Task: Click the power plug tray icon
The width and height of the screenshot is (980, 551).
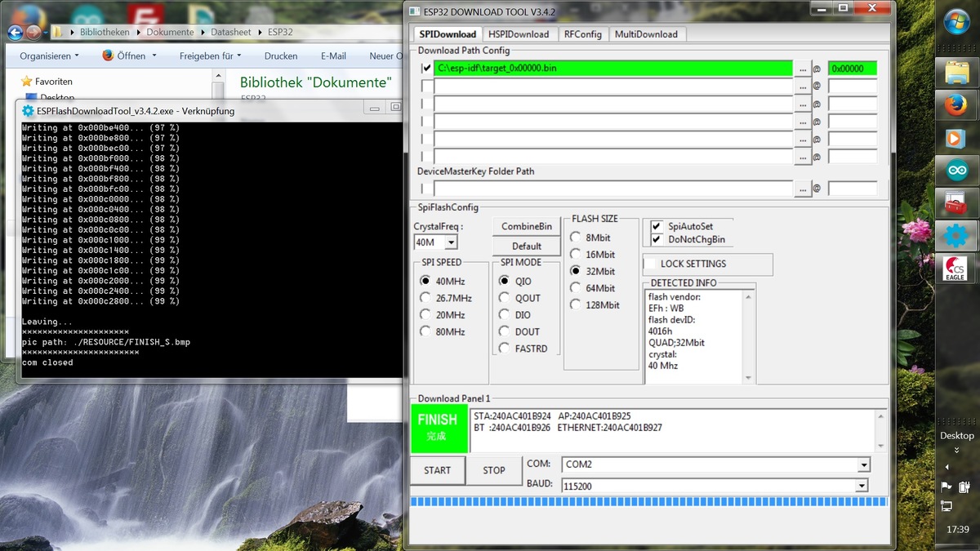Action: click(964, 487)
